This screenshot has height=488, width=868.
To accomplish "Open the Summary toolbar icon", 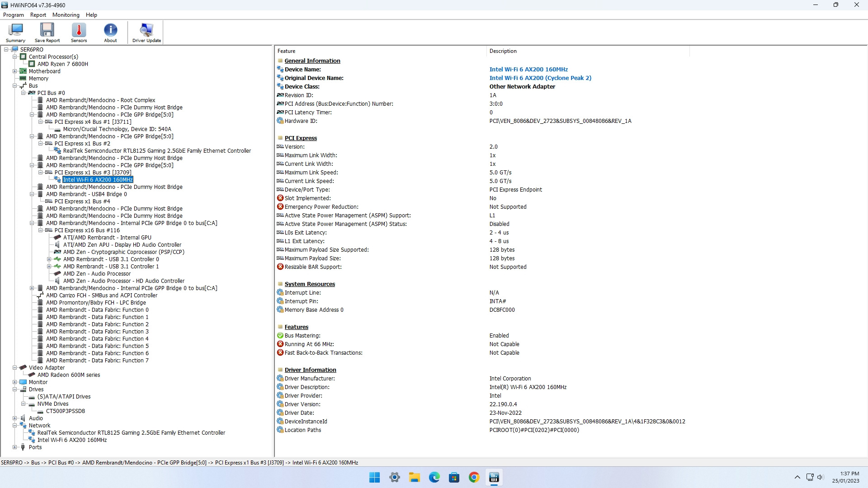I will click(15, 33).
